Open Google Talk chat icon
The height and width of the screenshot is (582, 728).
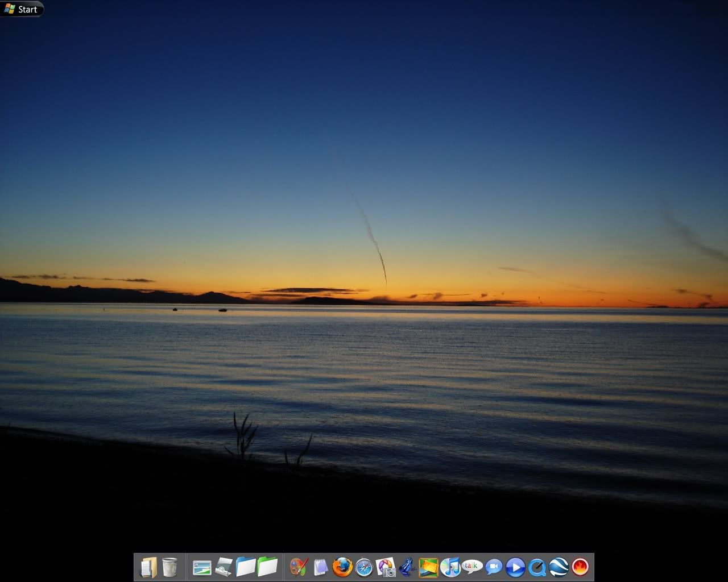(x=471, y=567)
